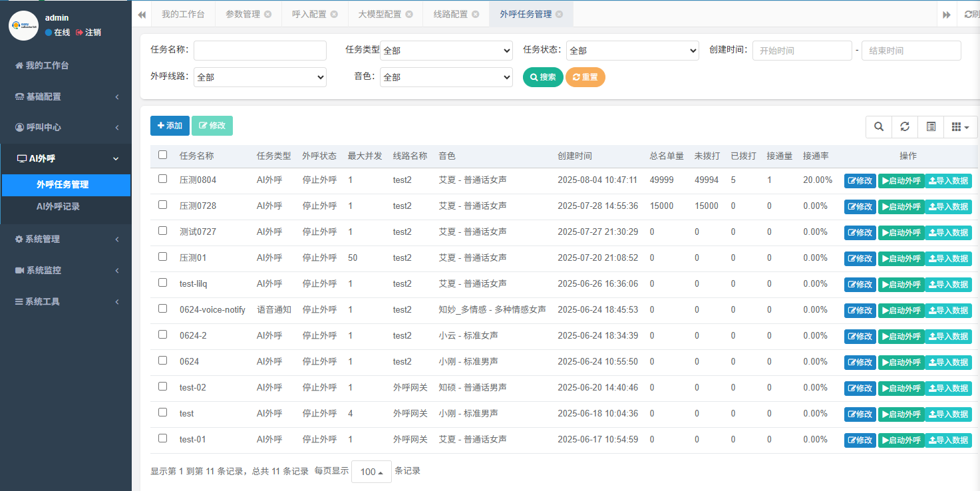
Task: Click the green 搜索 button
Action: (x=543, y=77)
